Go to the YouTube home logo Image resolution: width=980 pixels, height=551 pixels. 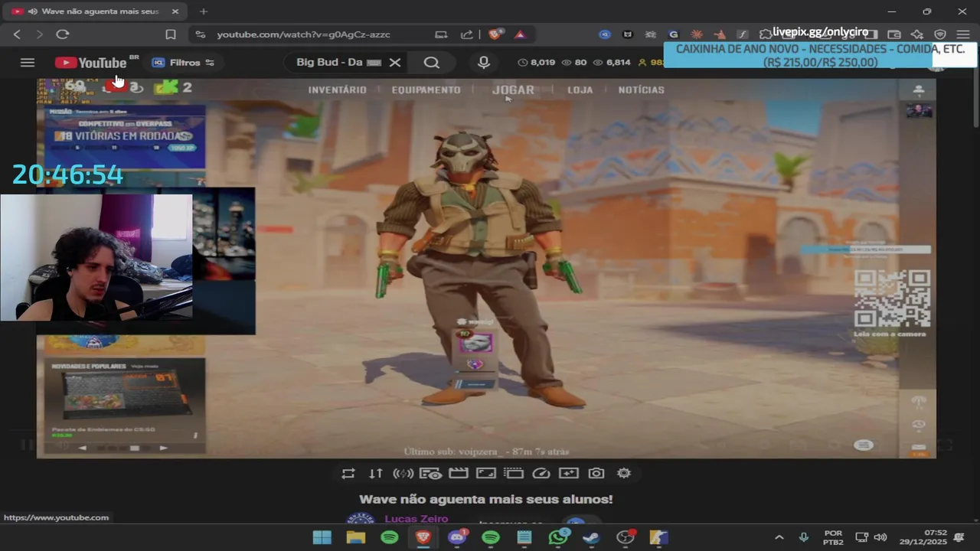(91, 63)
